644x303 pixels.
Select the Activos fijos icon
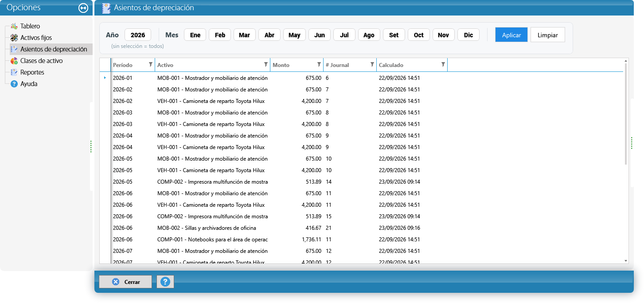(14, 38)
